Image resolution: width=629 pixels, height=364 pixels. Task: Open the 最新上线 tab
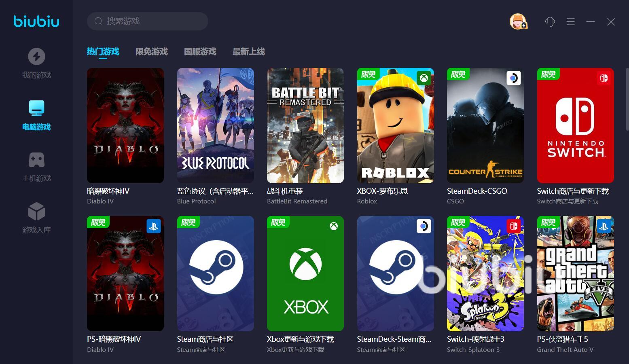pos(248,52)
